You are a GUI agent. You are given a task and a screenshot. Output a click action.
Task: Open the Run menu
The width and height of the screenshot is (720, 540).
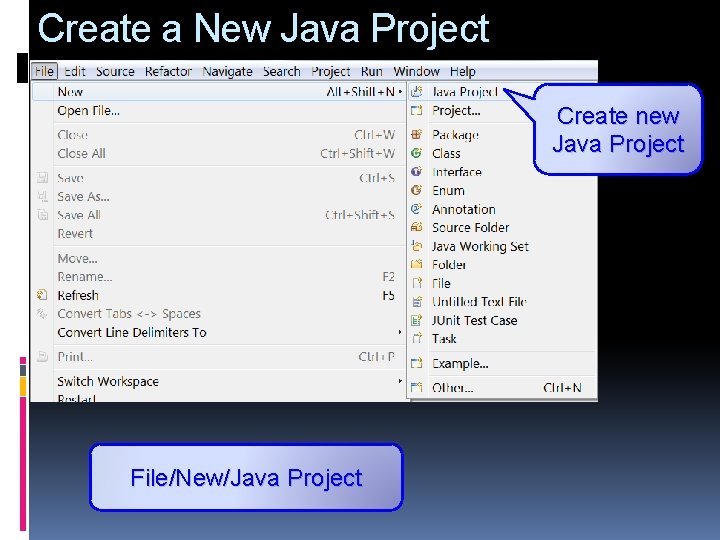pyautogui.click(x=371, y=72)
